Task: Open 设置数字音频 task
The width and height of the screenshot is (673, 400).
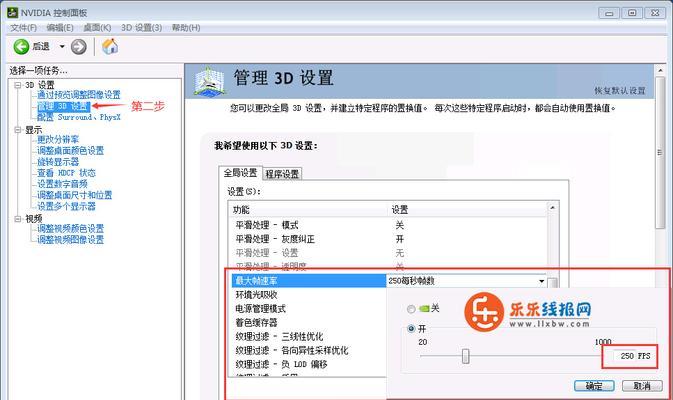Action: (62, 184)
